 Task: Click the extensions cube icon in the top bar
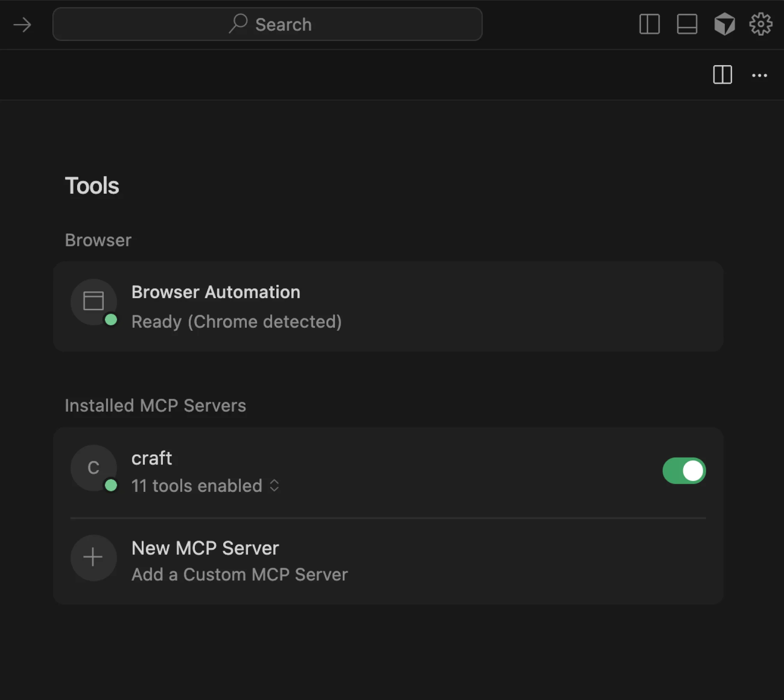725,24
